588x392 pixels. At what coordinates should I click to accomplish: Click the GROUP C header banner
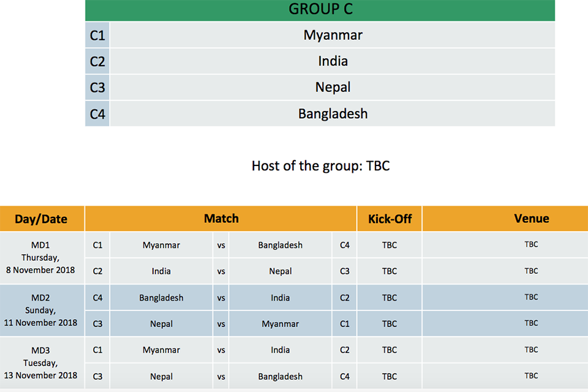320,10
